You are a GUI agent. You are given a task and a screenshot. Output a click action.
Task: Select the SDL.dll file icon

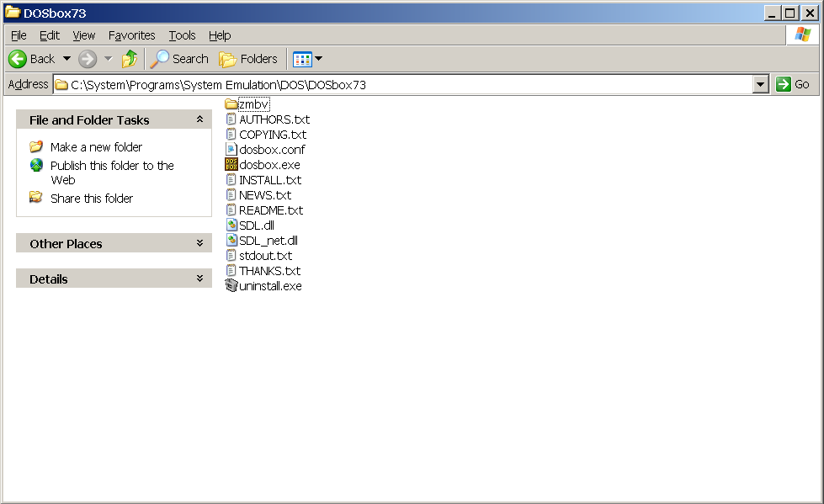[231, 225]
